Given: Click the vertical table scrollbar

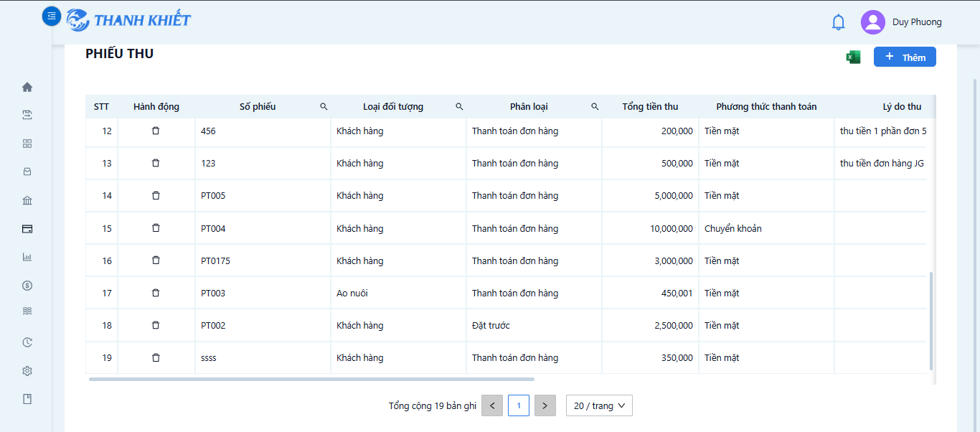Looking at the screenshot, I should (931, 321).
